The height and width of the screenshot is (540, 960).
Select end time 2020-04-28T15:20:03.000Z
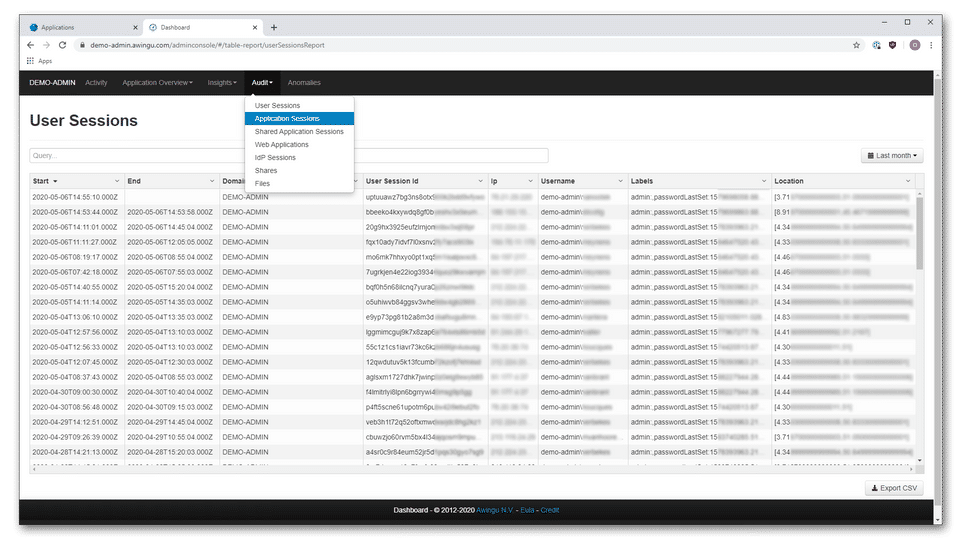(x=170, y=452)
